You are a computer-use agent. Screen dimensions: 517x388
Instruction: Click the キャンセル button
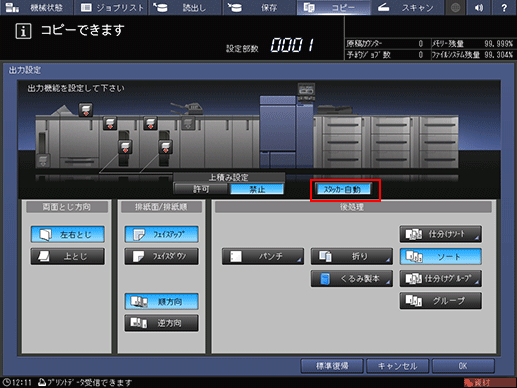(x=397, y=366)
